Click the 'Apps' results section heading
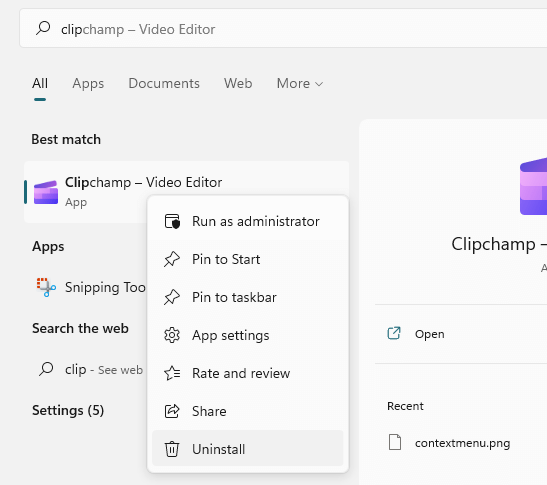 (x=48, y=247)
